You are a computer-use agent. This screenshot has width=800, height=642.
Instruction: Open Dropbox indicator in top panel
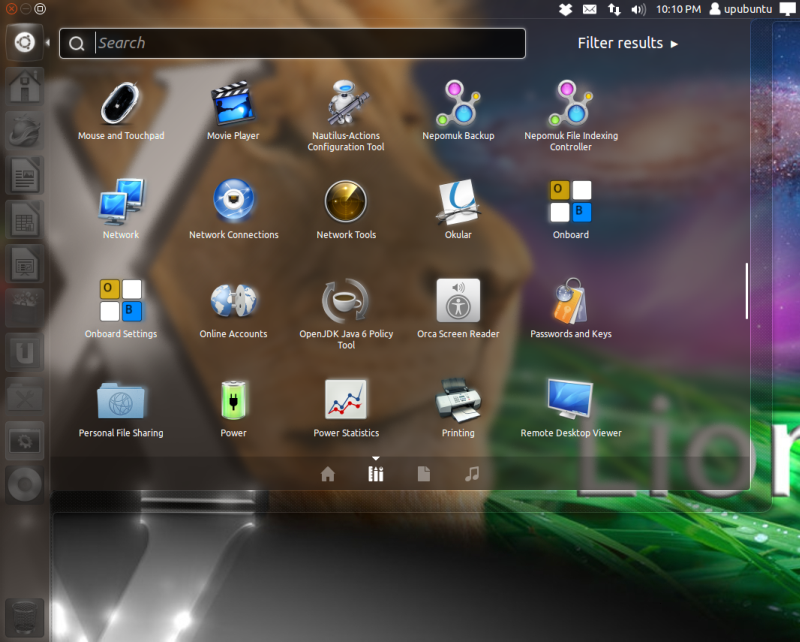[565, 9]
